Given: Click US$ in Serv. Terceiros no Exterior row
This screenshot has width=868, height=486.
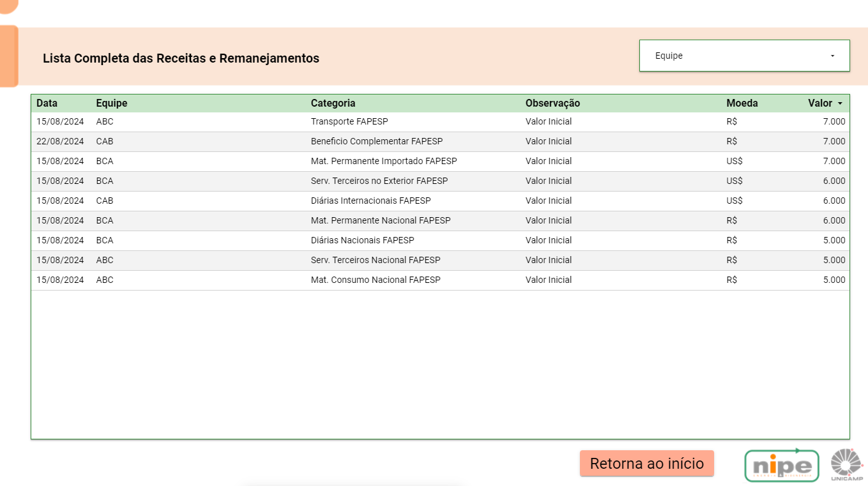Looking at the screenshot, I should [735, 181].
